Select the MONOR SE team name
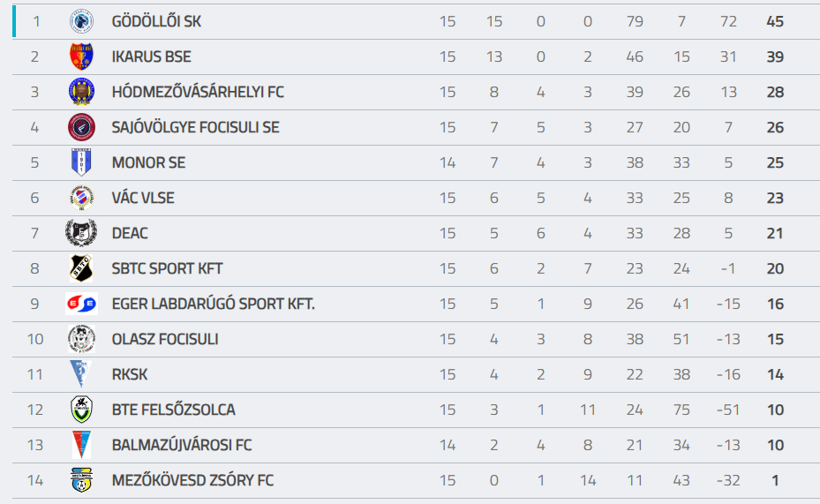Screen dimensions: 820x504 click(148, 162)
